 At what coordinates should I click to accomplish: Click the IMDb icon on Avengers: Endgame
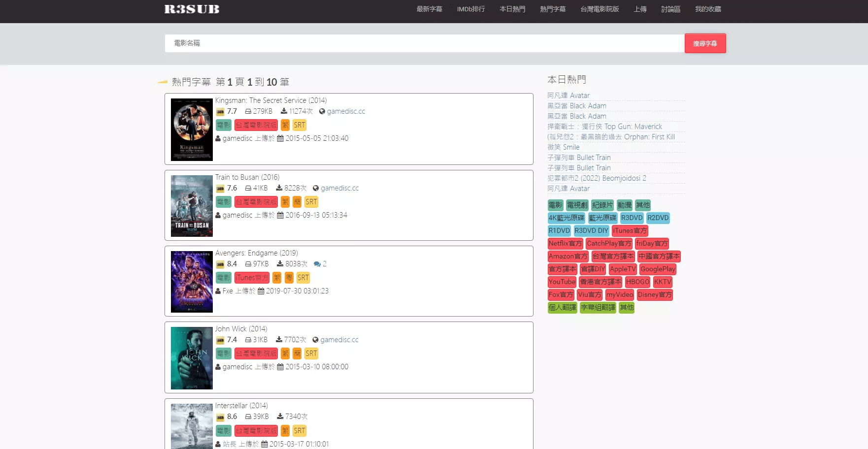point(220,264)
